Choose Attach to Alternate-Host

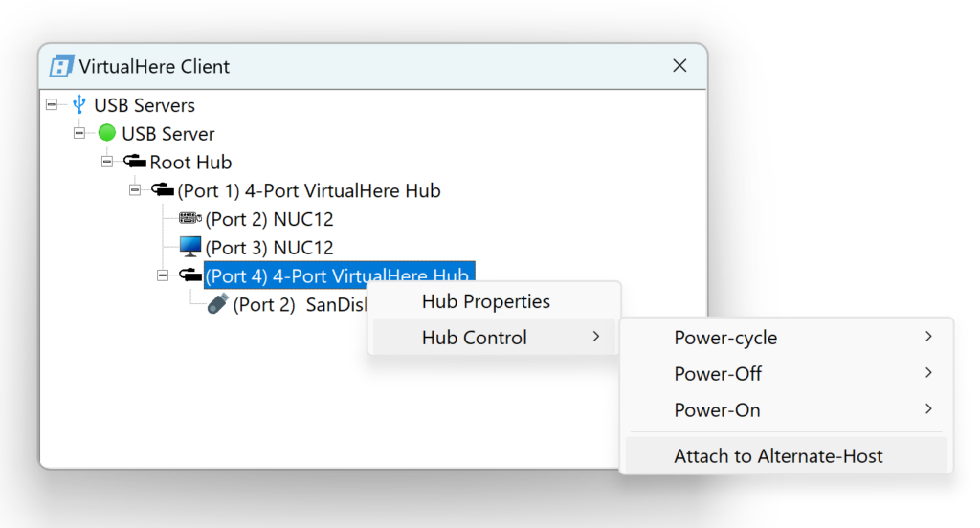[777, 456]
